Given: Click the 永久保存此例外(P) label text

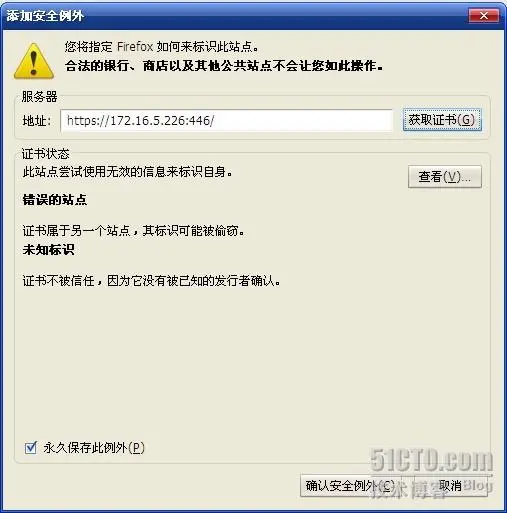Looking at the screenshot, I should (94, 448).
